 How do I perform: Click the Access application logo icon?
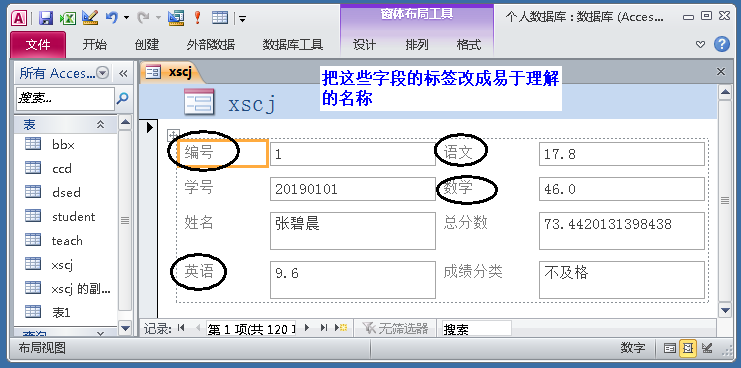[x=18, y=18]
